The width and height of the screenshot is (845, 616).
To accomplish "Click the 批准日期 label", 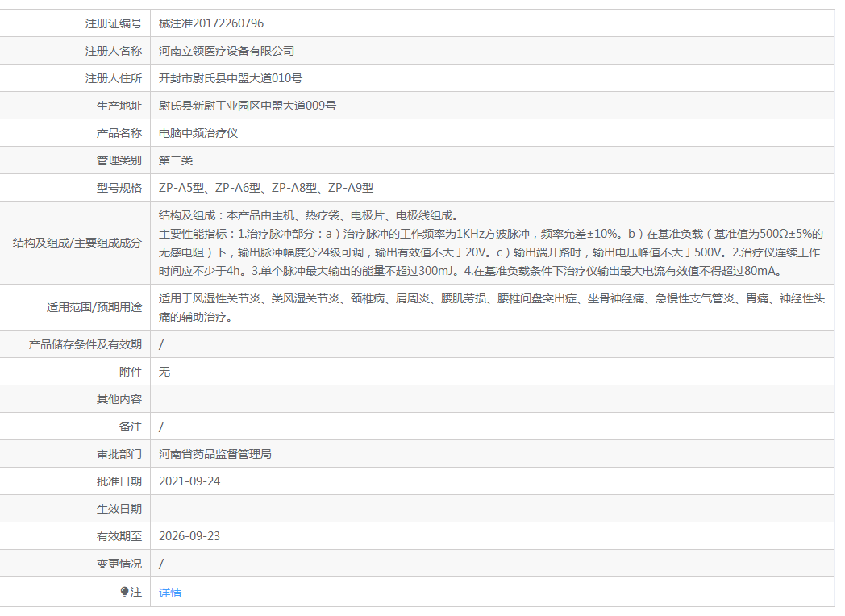I will coord(119,481).
